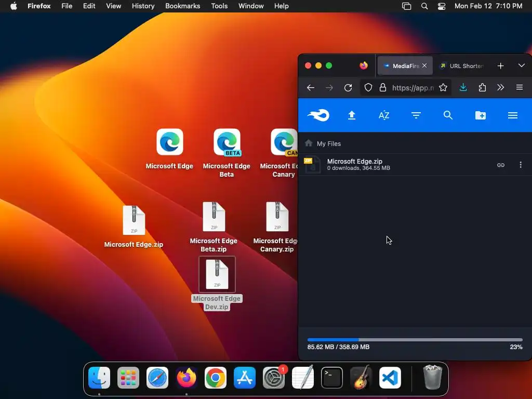Open the Window menu
532x399 pixels.
tap(251, 6)
